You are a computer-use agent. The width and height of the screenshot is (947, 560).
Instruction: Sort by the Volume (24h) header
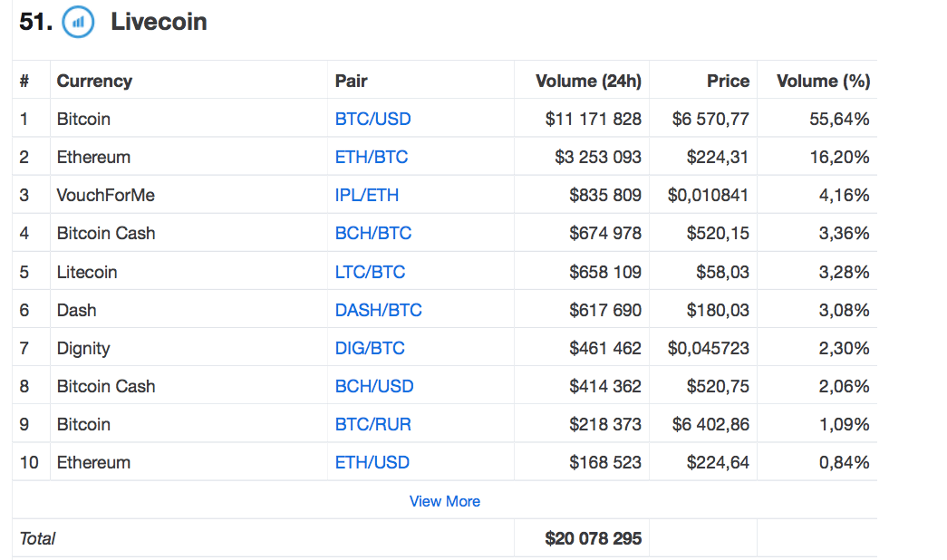(x=588, y=81)
